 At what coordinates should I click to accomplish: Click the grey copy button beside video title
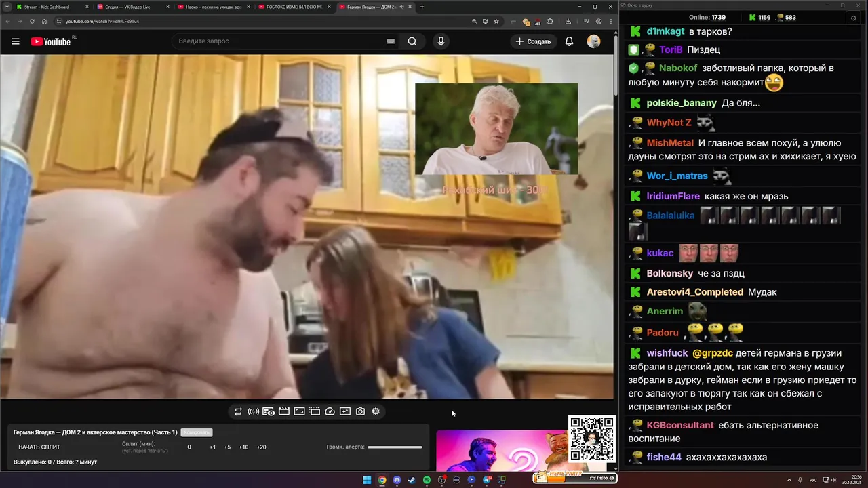click(x=197, y=432)
